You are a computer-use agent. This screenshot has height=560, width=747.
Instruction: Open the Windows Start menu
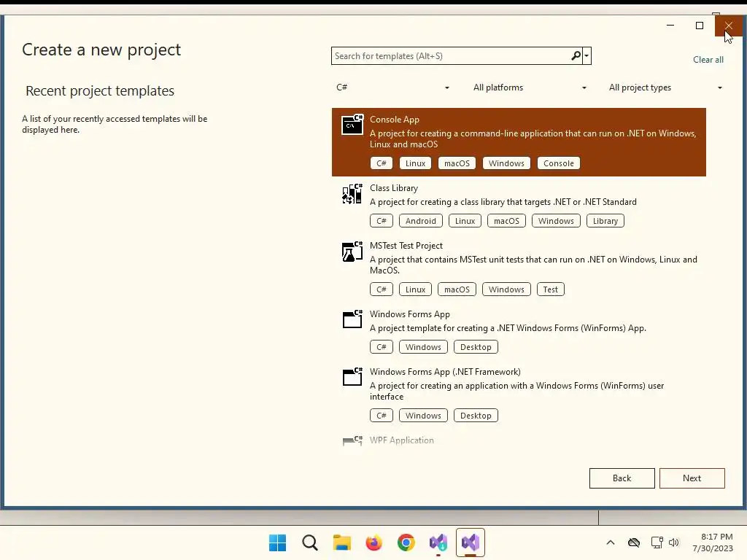[x=277, y=542]
